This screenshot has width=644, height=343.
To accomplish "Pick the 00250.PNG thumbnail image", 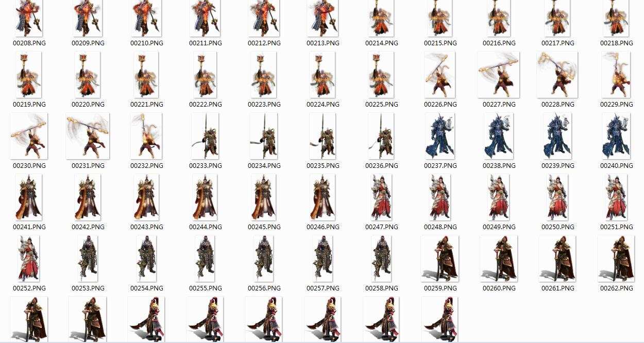I will 558,197.
